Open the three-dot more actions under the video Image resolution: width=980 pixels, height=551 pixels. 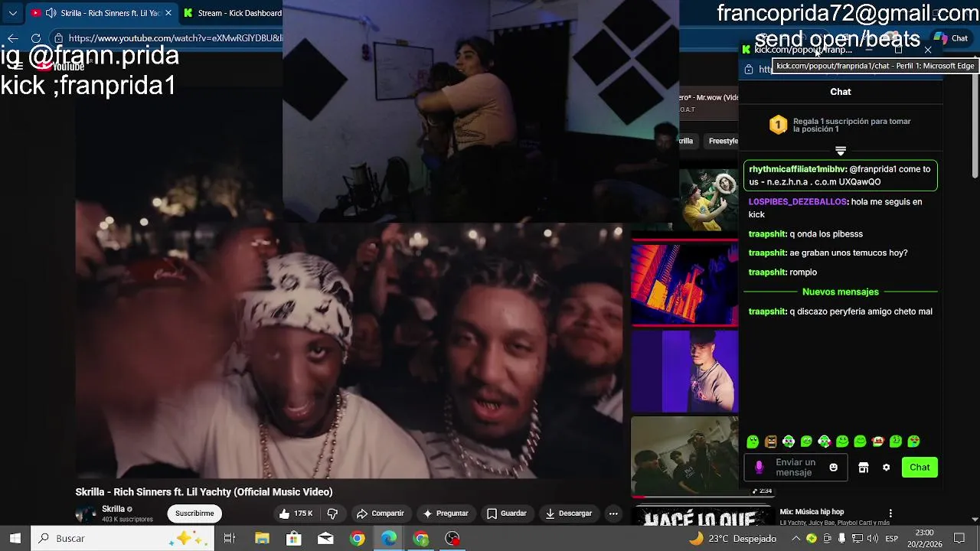click(x=613, y=514)
